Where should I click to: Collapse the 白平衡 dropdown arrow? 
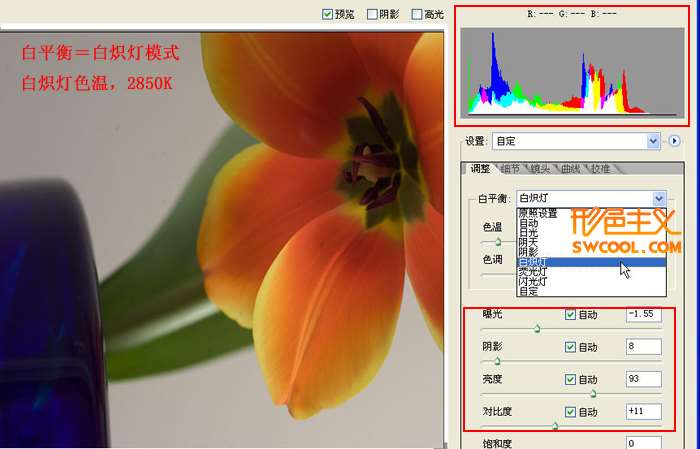[659, 198]
